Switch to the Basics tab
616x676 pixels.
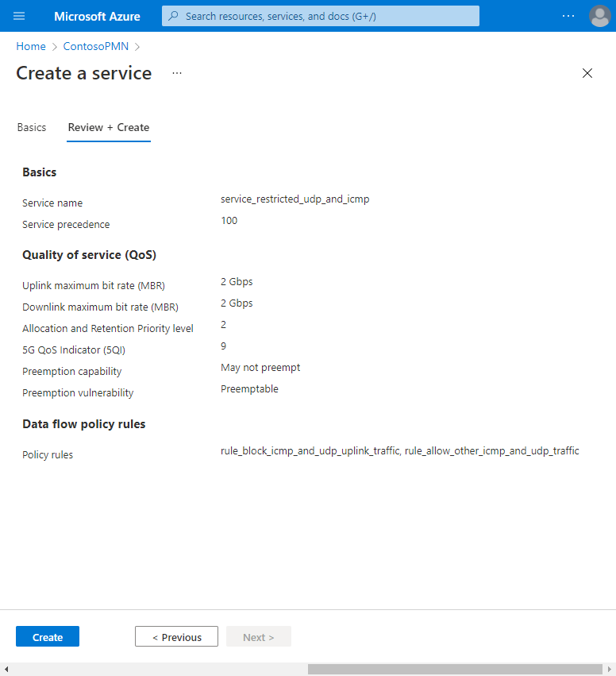tap(32, 127)
